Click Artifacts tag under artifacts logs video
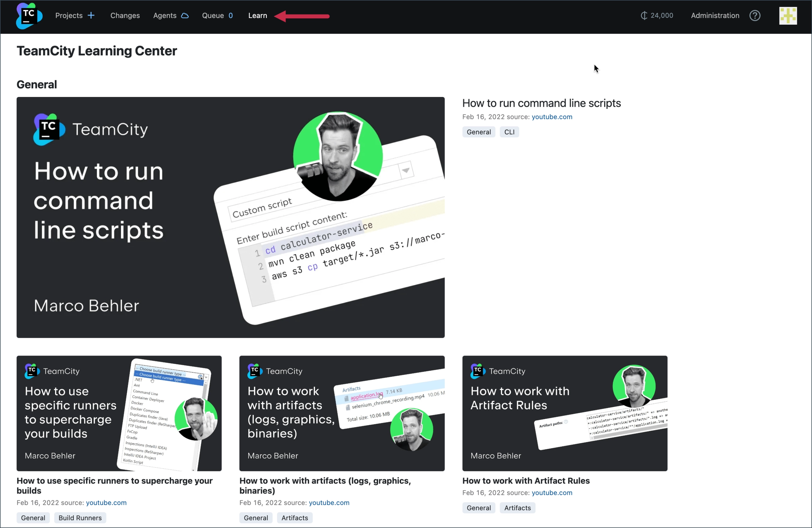Screen dimensions: 812x528 click(x=295, y=518)
